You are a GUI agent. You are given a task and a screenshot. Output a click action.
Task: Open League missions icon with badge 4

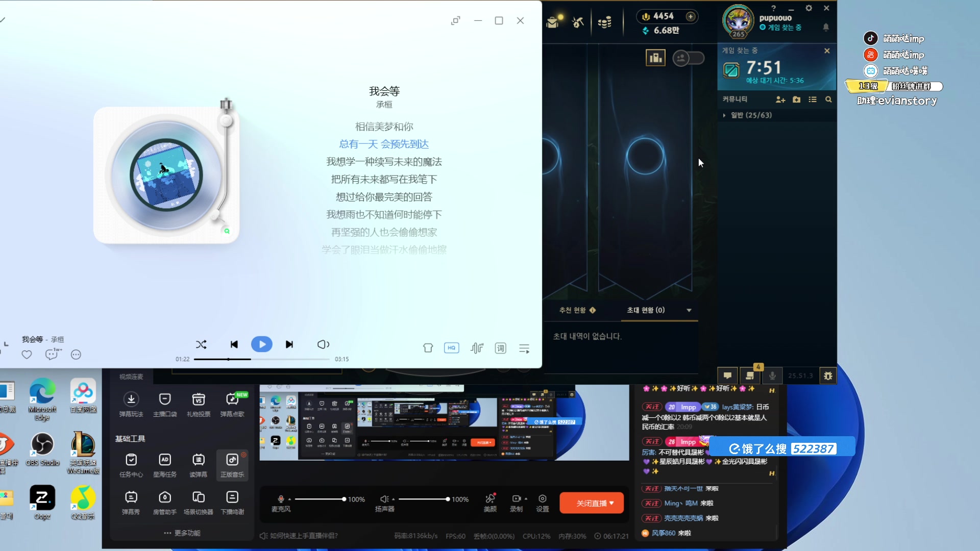(750, 376)
